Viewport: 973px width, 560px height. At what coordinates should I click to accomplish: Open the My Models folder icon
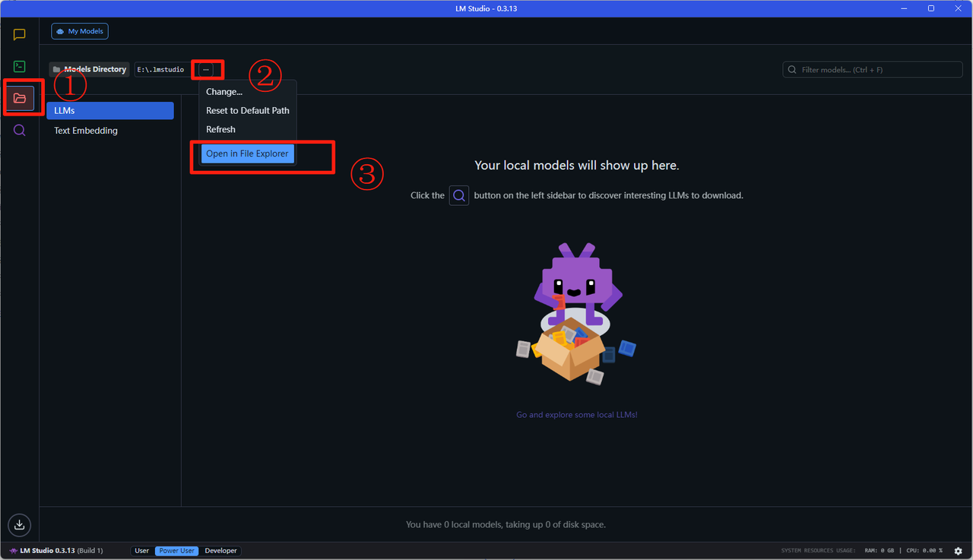pyautogui.click(x=20, y=98)
